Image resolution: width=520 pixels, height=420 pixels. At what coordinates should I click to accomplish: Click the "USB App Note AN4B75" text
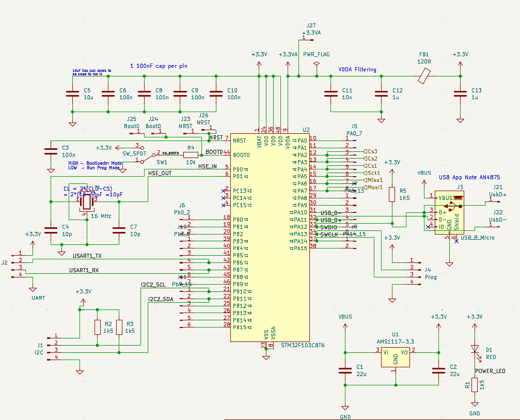coord(469,177)
